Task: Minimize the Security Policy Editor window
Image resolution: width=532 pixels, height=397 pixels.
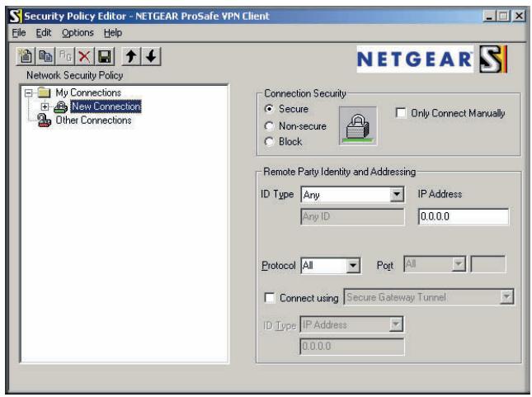Action: pos(489,16)
